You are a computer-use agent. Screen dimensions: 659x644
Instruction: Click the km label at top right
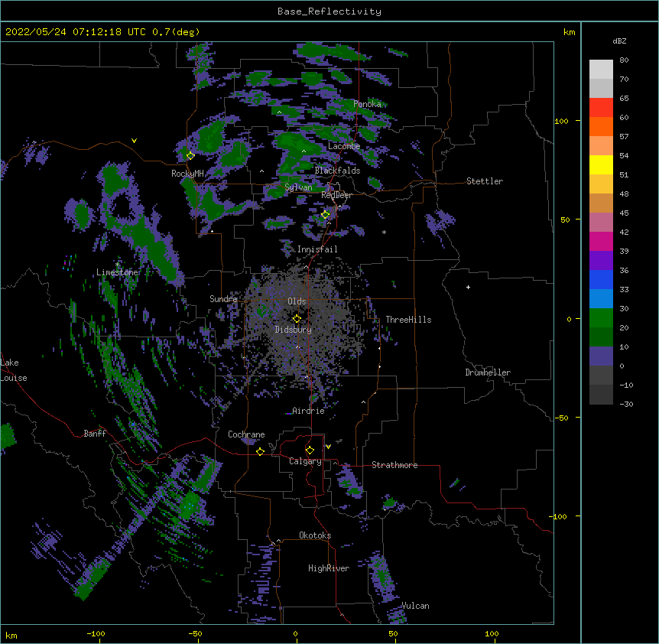[x=570, y=32]
